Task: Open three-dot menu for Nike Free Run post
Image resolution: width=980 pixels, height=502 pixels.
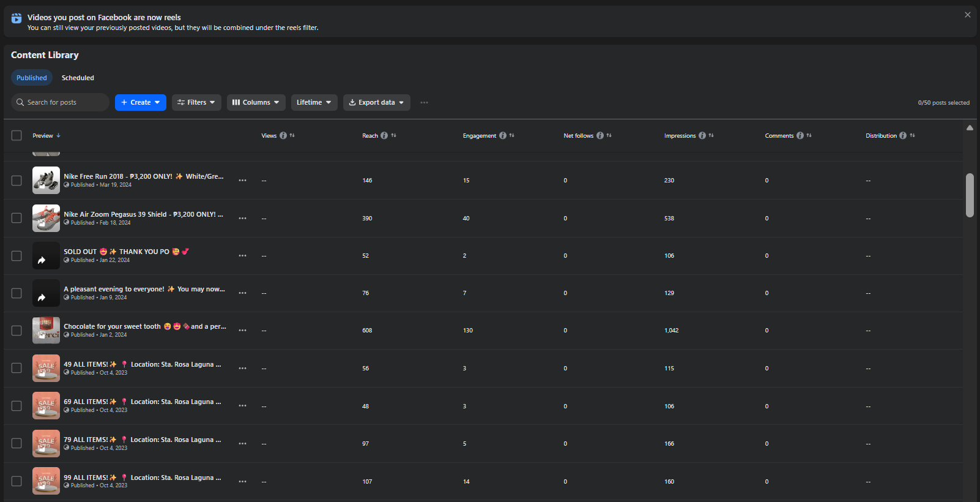Action: pyautogui.click(x=243, y=181)
